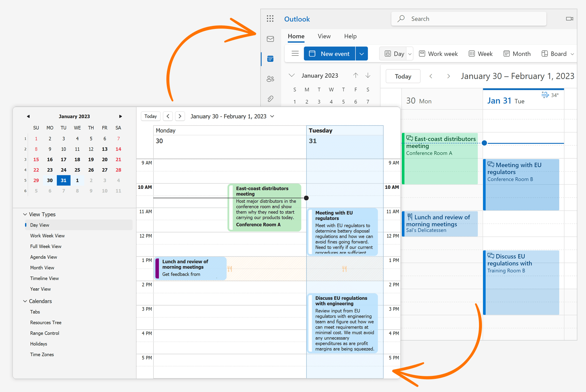Click the Today button

pyautogui.click(x=403, y=76)
